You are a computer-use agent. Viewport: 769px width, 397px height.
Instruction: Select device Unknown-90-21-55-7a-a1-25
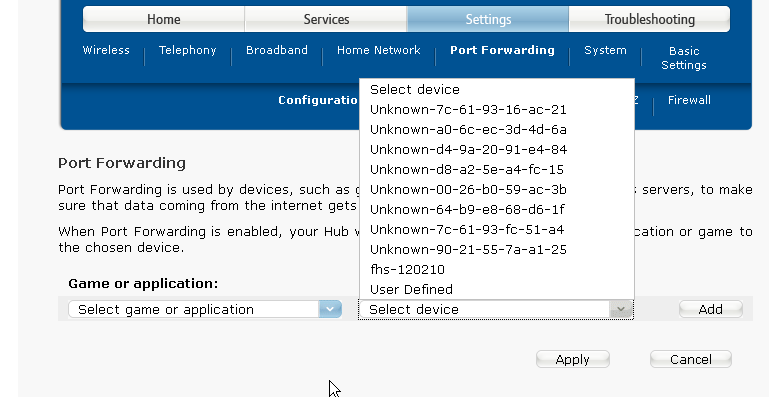[x=497, y=249]
